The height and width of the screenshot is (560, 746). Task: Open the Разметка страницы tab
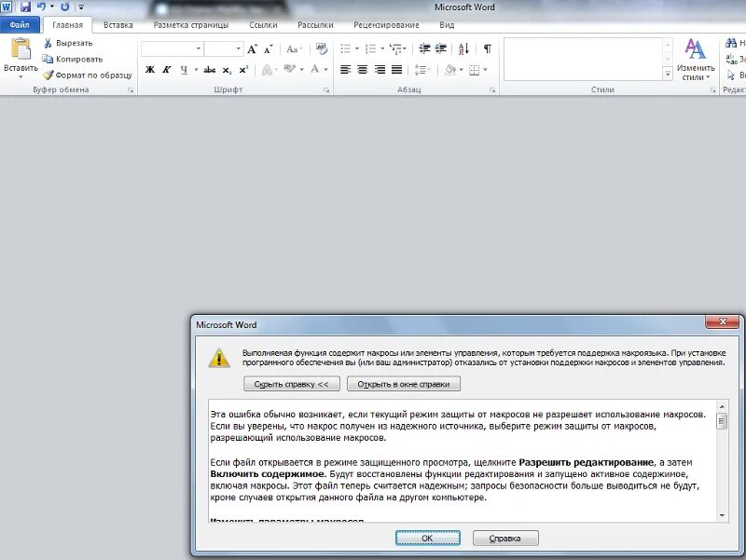point(191,25)
